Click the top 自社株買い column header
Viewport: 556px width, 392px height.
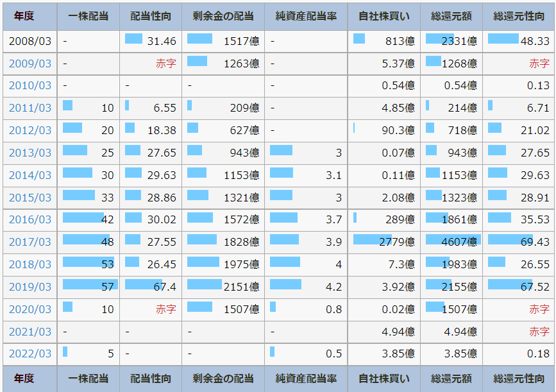point(384,16)
